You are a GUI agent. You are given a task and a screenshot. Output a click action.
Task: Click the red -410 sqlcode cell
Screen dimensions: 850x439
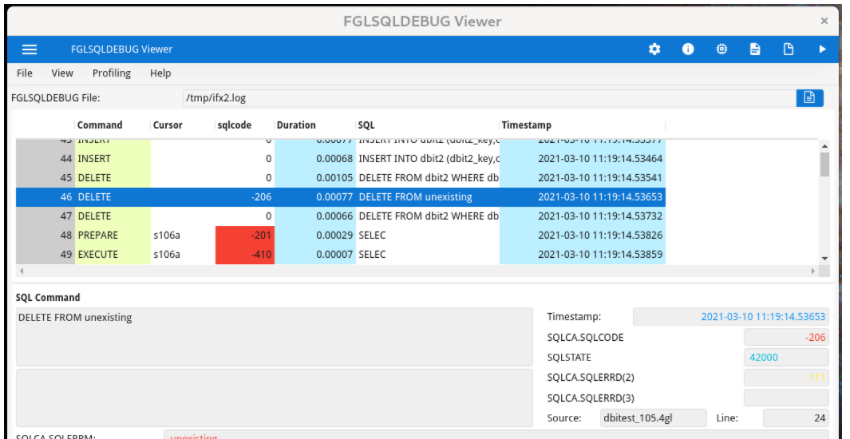(x=245, y=254)
